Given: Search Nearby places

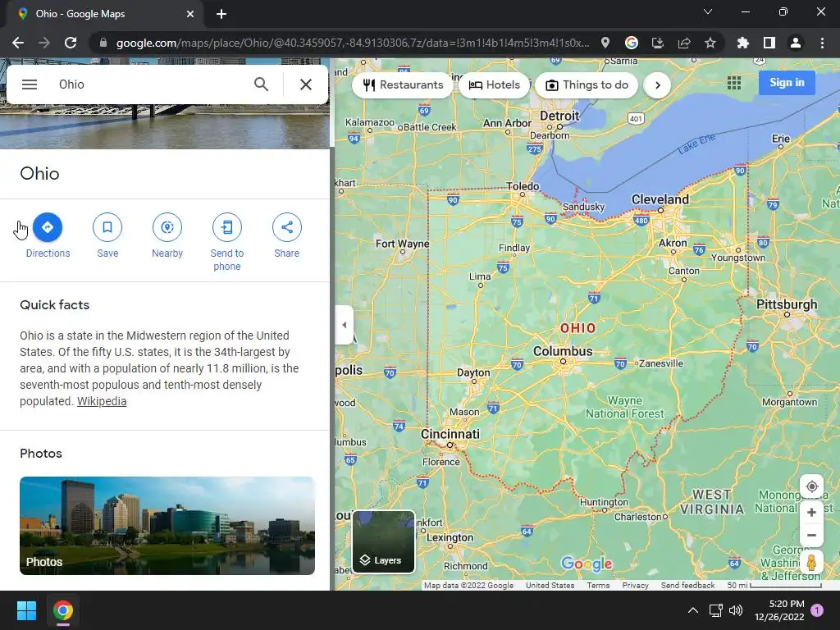Looking at the screenshot, I should [167, 235].
